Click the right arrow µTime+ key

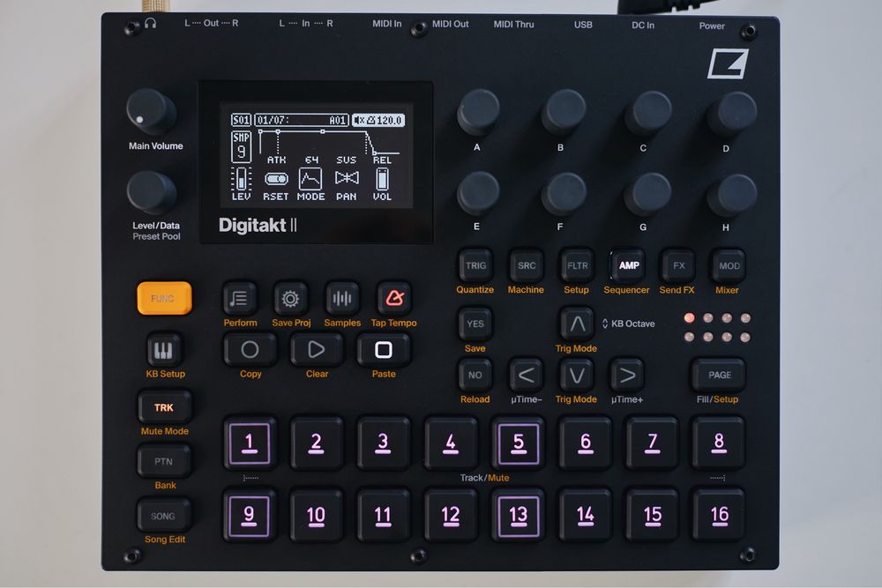(x=627, y=375)
